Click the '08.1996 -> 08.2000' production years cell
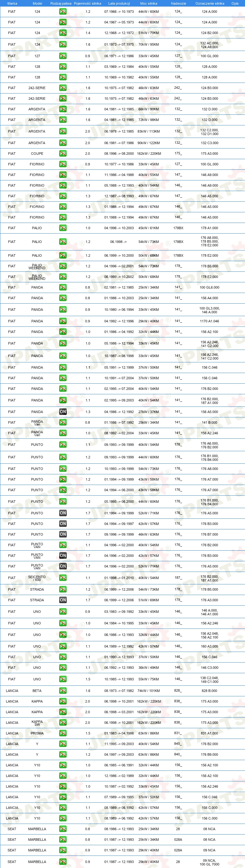 [119, 154]
